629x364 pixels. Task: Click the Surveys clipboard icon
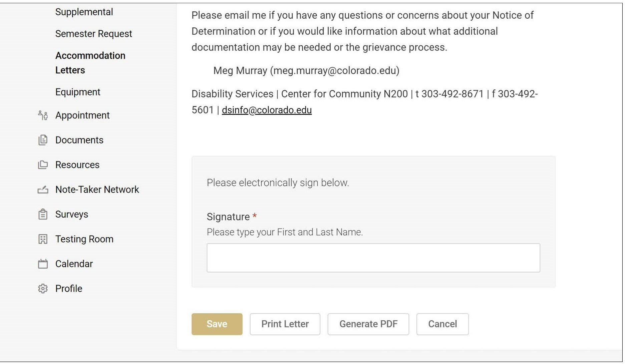click(x=43, y=214)
